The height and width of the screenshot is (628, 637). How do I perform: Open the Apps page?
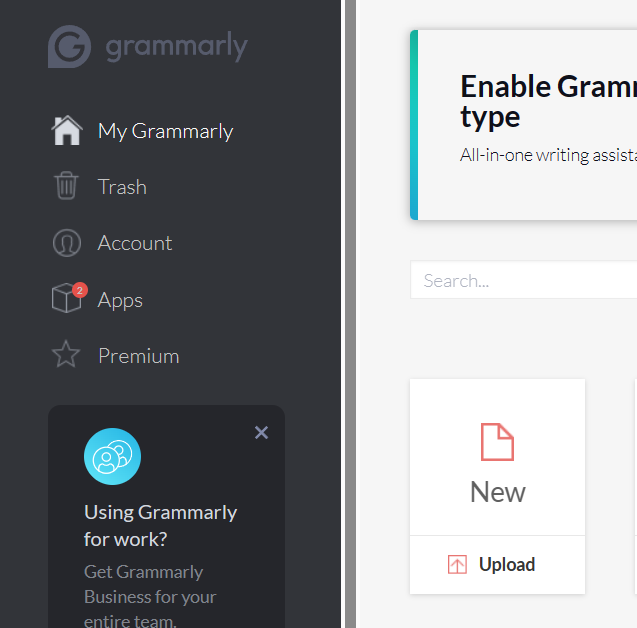click(x=120, y=301)
